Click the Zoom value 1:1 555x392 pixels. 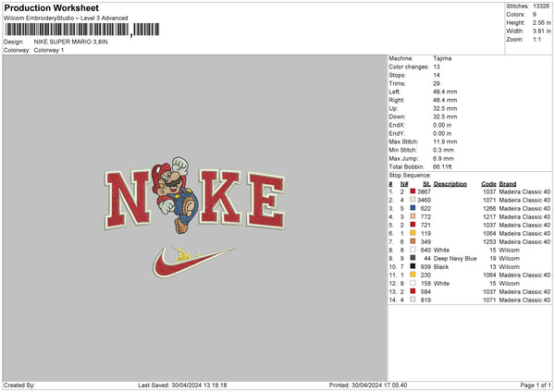[536, 39]
